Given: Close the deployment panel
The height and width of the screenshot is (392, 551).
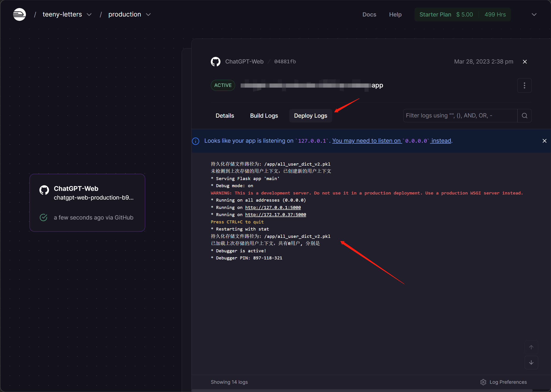Looking at the screenshot, I should point(525,62).
